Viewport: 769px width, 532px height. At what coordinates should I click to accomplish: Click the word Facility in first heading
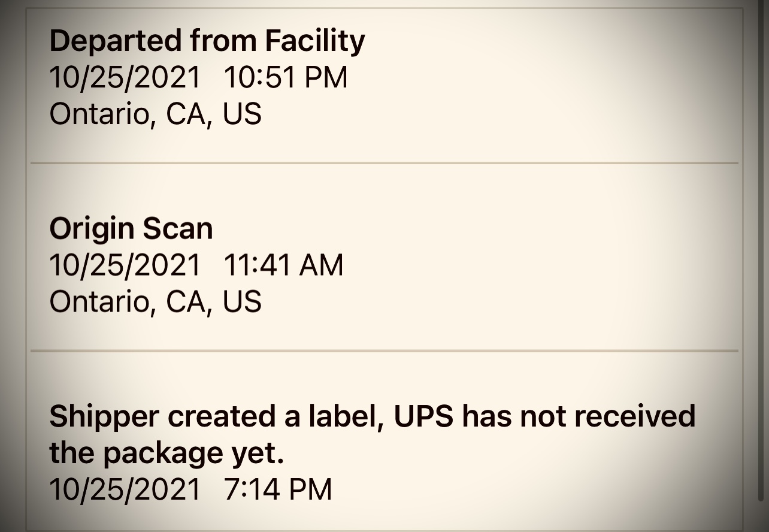pos(315,41)
